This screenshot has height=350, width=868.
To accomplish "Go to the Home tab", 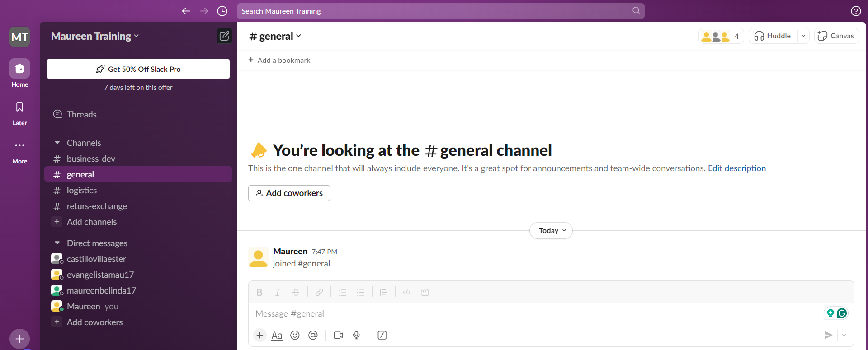I will pos(20,73).
